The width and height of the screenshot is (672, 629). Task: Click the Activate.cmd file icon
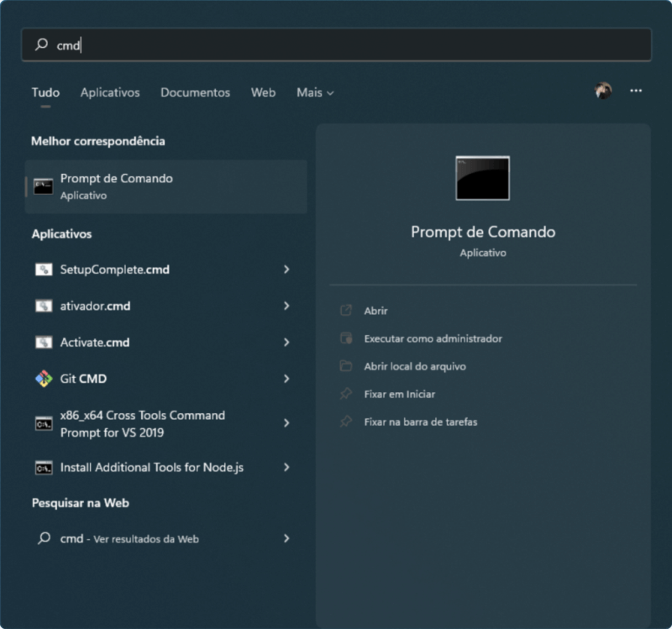tap(44, 343)
